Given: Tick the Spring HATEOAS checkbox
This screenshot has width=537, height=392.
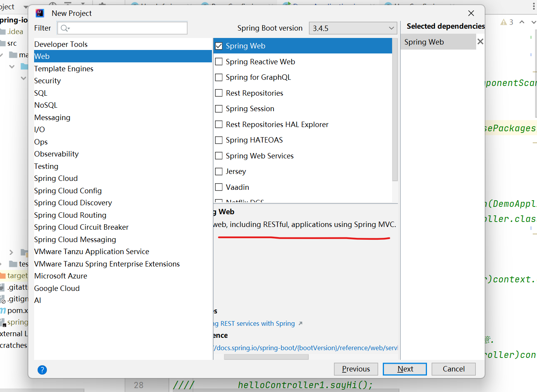Looking at the screenshot, I should tap(219, 140).
